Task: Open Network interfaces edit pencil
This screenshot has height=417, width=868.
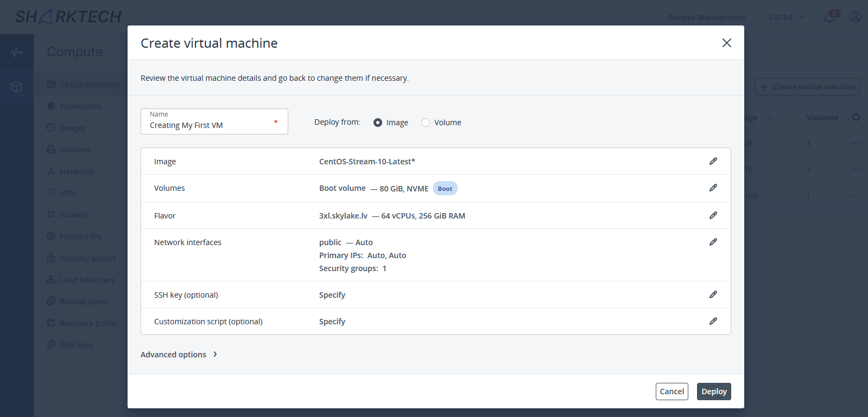Action: click(x=713, y=242)
